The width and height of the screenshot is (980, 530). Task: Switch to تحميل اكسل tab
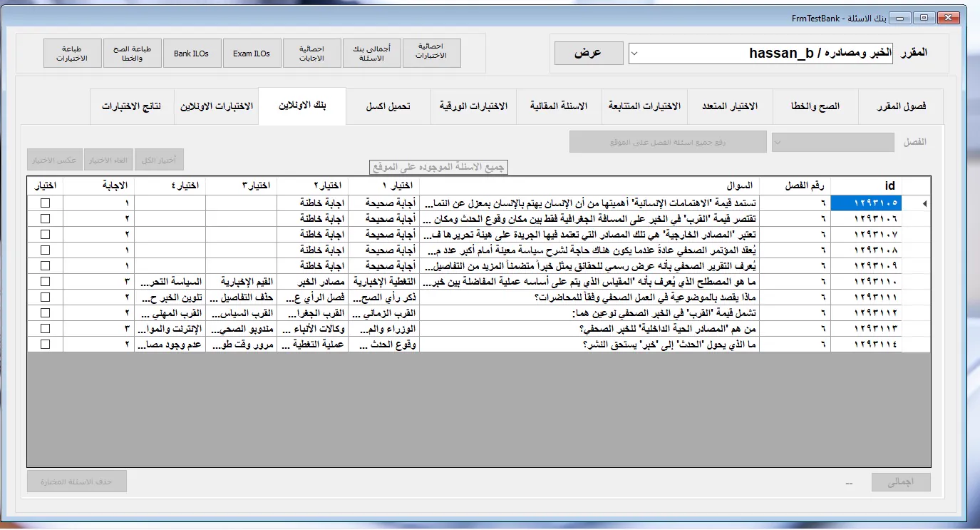coord(388,106)
